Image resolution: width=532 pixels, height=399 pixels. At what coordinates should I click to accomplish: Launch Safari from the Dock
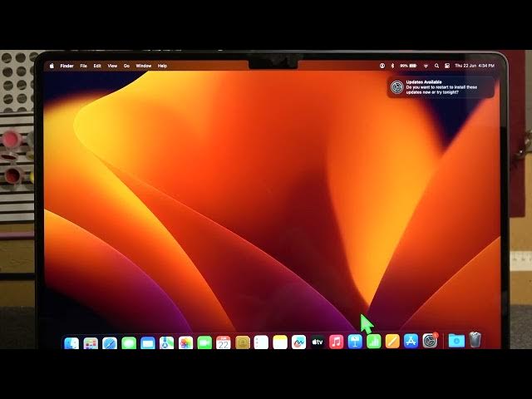point(110,342)
